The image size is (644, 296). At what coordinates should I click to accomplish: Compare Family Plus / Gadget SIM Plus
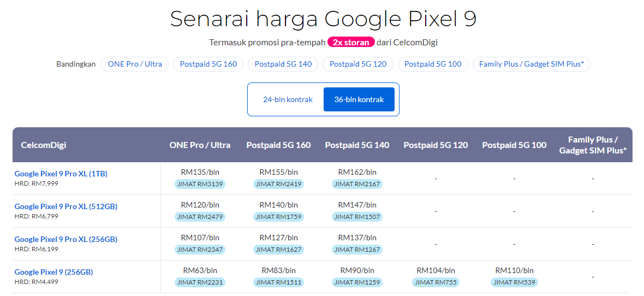[x=531, y=64]
